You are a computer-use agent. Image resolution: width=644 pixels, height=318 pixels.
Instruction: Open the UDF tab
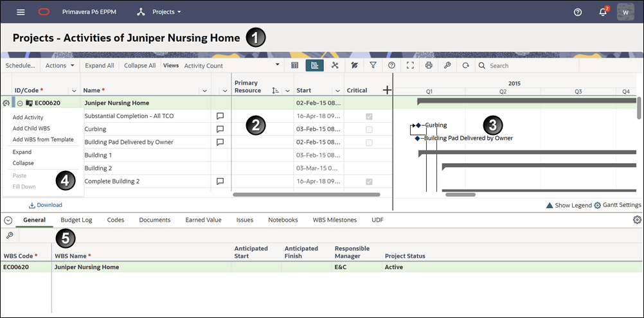(x=377, y=220)
